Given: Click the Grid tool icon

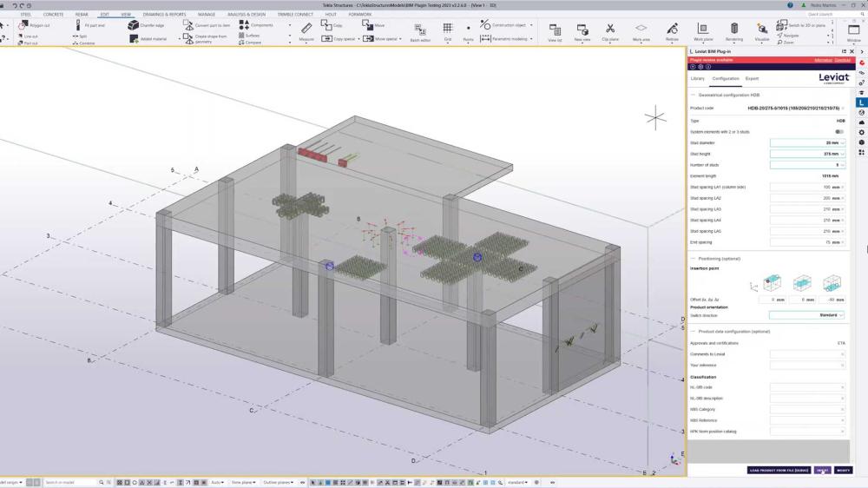Looking at the screenshot, I should 448,31.
